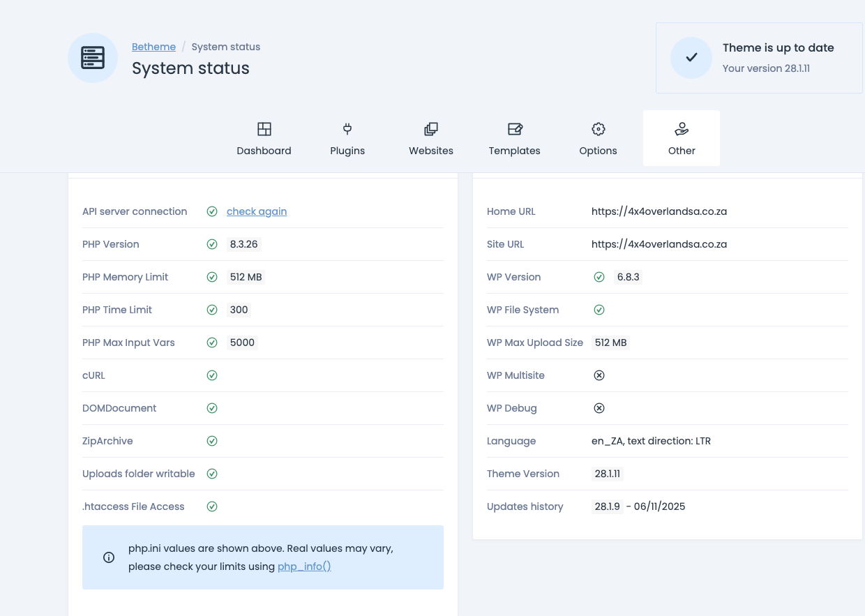The image size is (865, 616).
Task: Open the Websites tab icon
Action: 431,130
